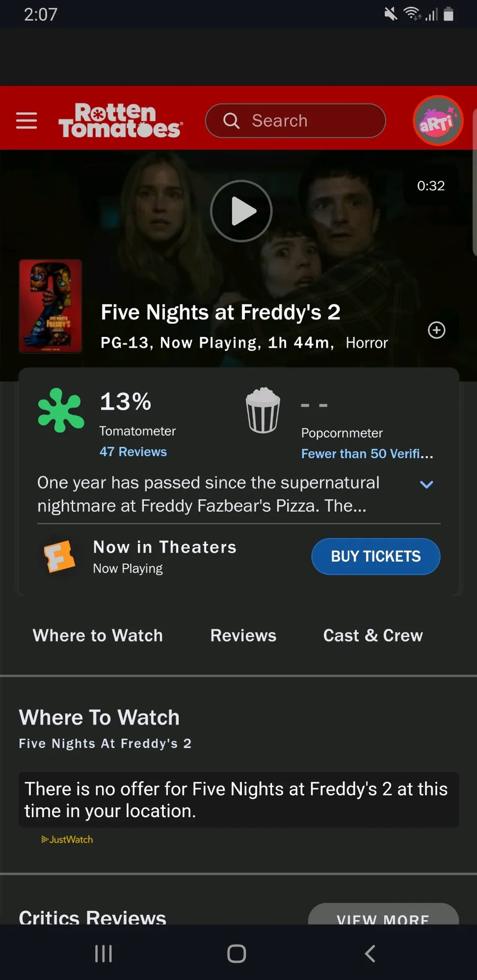Open the movie poster thumbnail

pos(50,306)
